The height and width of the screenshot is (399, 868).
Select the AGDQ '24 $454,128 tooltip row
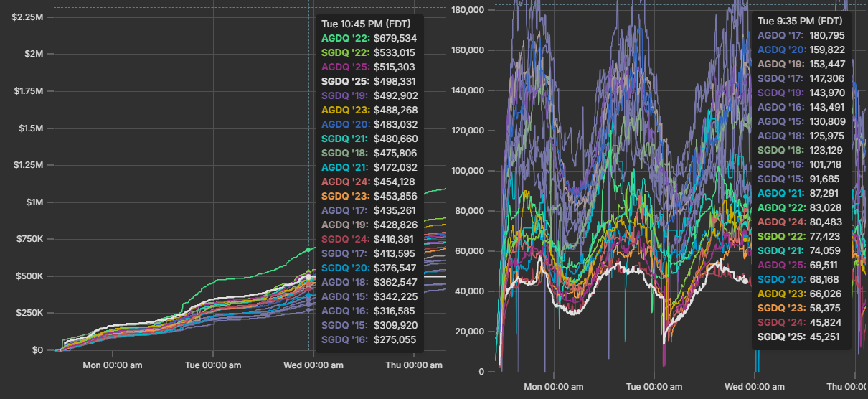[369, 182]
